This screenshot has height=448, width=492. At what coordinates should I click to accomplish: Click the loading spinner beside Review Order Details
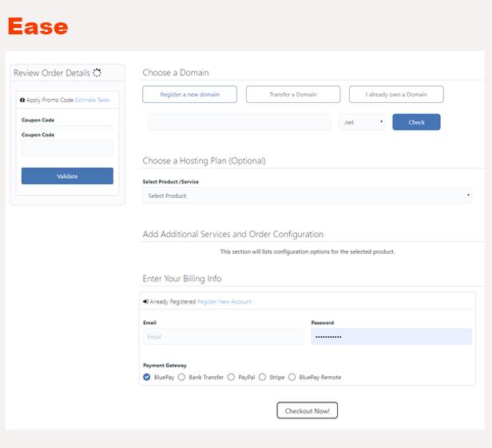point(97,73)
